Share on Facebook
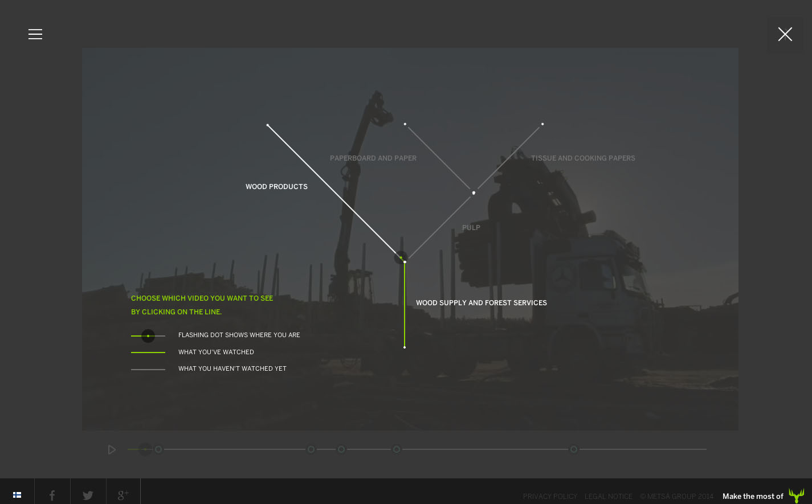Viewport: 812px width, 504px height. tap(52, 495)
